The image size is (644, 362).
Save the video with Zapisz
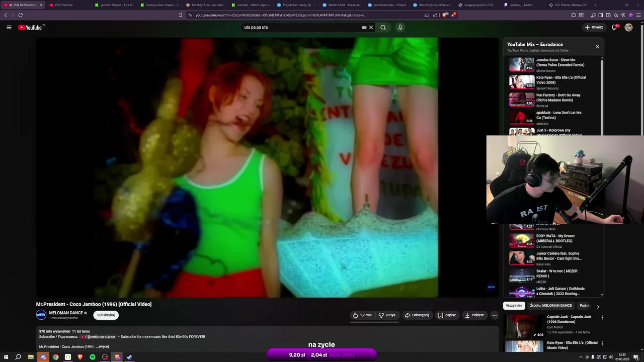(x=447, y=315)
